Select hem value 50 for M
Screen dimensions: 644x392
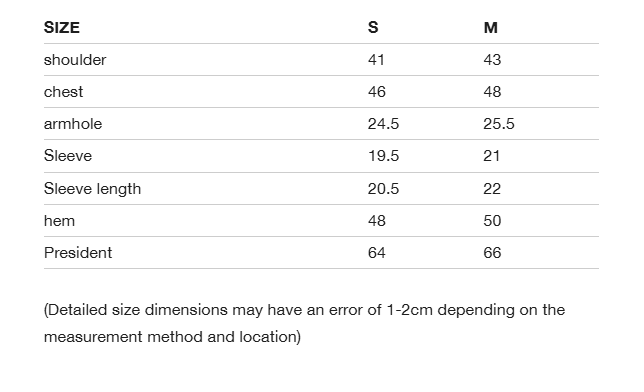(x=492, y=221)
